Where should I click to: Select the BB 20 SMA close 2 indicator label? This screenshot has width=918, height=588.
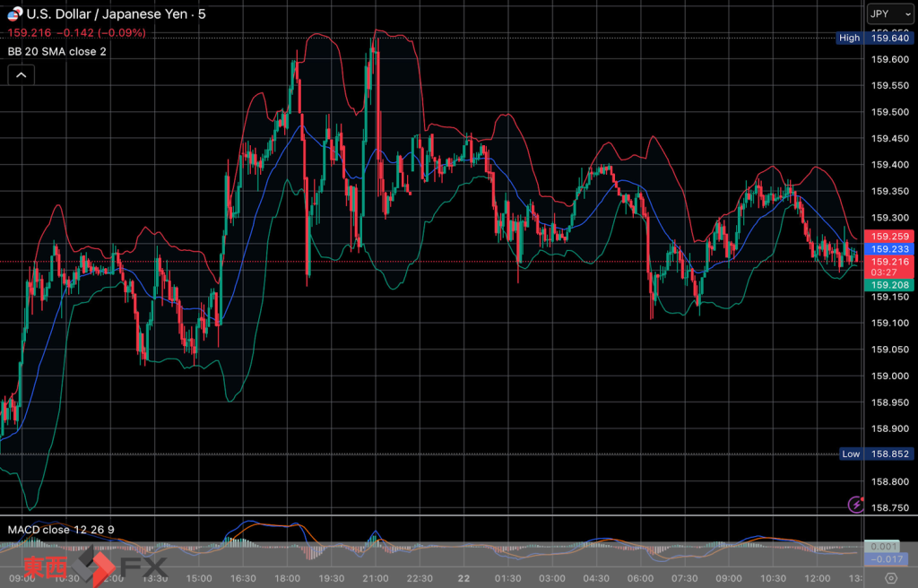[x=57, y=52]
